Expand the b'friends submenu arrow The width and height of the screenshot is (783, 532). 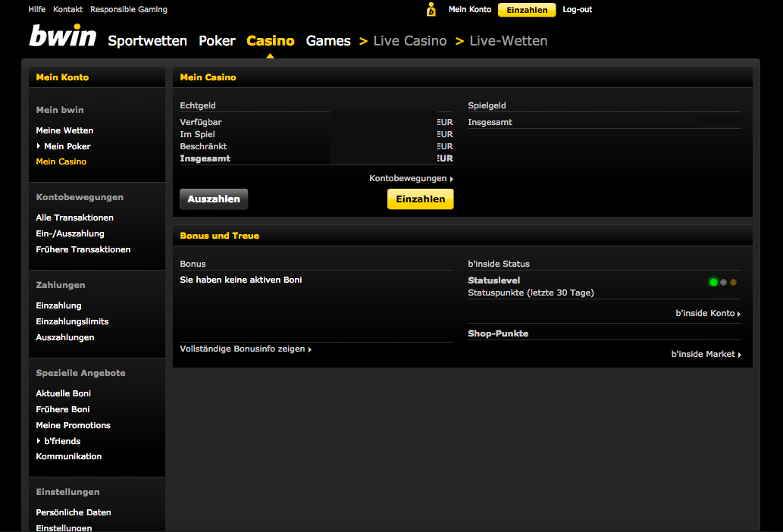[39, 440]
